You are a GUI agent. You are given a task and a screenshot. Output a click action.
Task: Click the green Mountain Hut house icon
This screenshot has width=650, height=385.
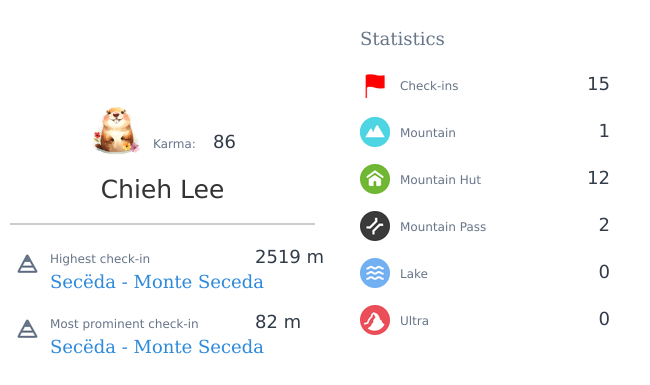pos(375,179)
